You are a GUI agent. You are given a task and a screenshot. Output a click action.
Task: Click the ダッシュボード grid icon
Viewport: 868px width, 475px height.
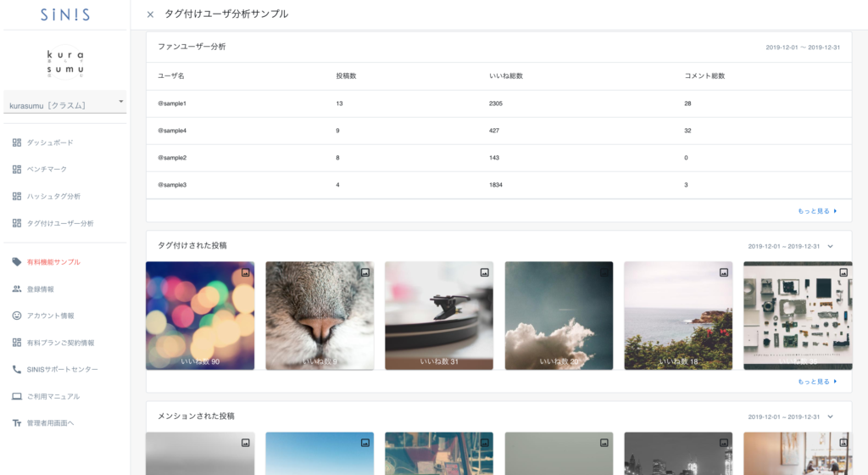(17, 142)
